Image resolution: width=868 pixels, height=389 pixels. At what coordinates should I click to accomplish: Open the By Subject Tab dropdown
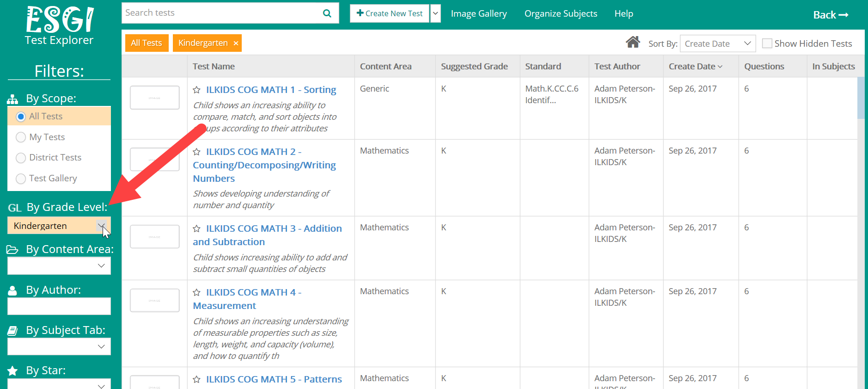(x=59, y=346)
